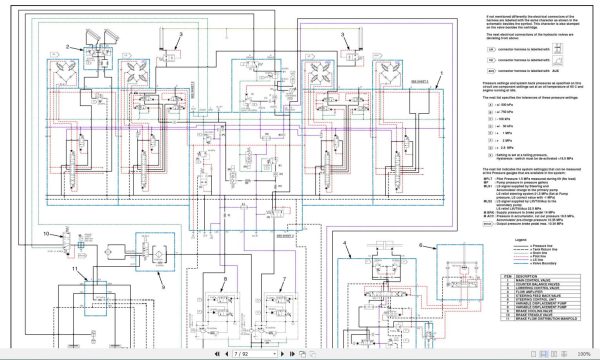Jump to the last page
This screenshot has height=360, width=600.
(x=292, y=354)
